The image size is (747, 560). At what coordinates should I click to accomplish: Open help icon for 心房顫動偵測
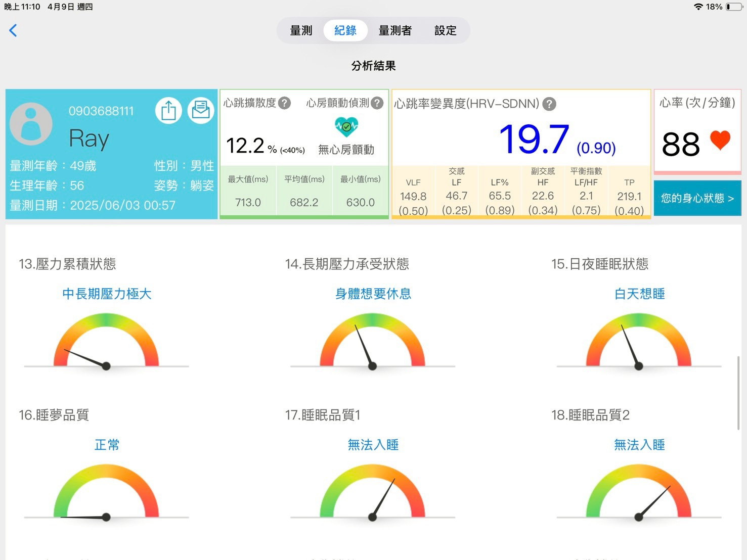377,103
